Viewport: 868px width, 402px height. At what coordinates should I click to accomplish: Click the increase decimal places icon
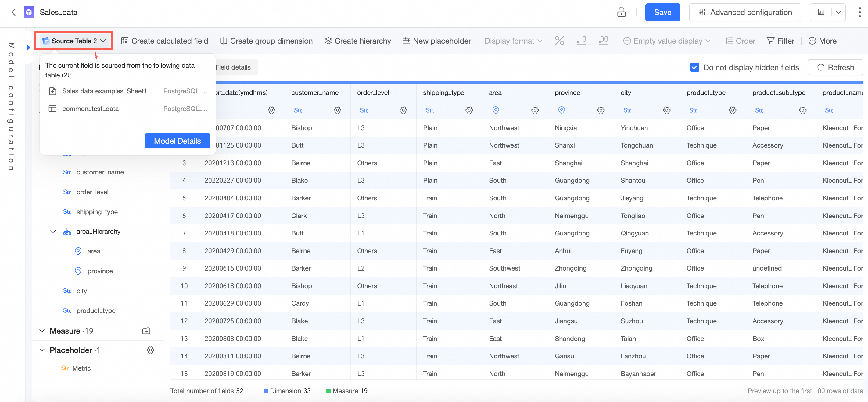coord(603,41)
